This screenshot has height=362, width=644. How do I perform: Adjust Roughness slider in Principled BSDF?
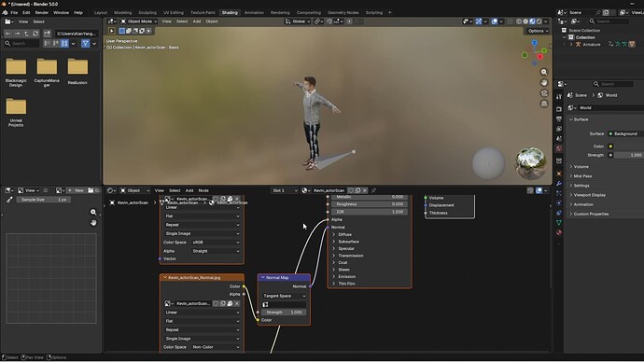click(370, 204)
